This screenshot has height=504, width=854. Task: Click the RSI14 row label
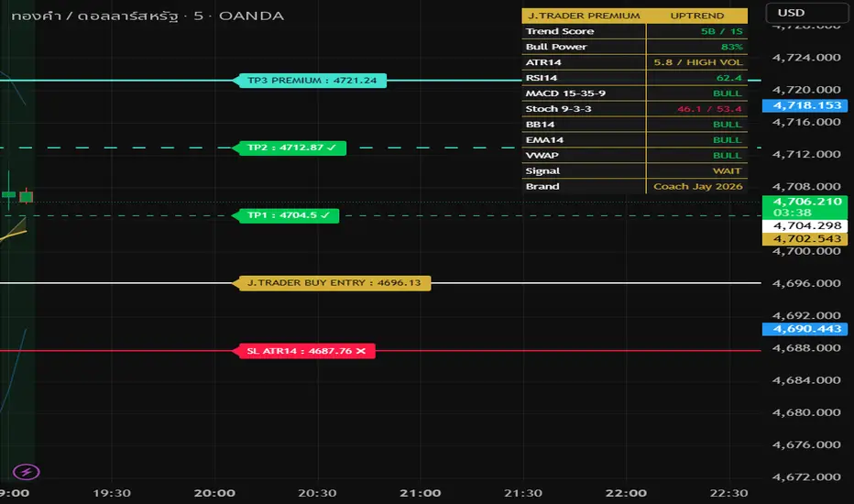click(542, 78)
